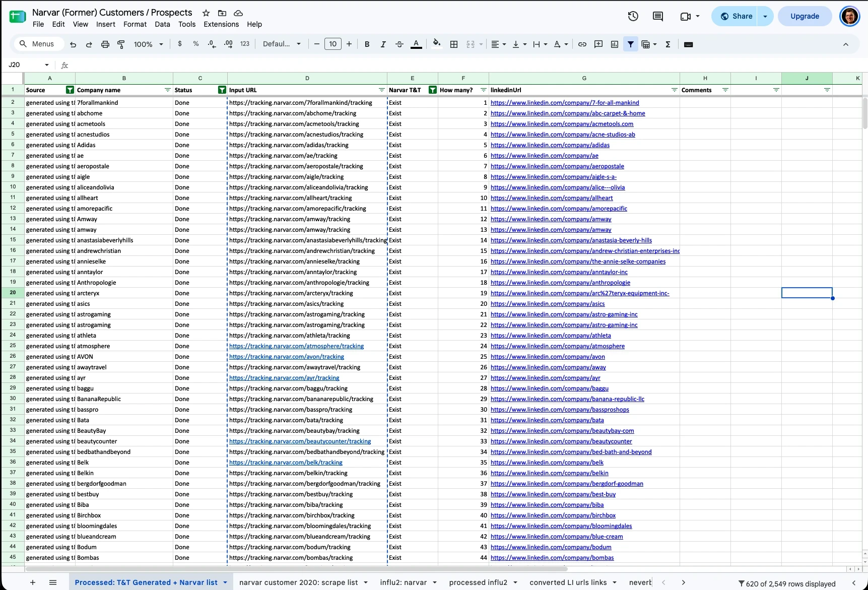Toggle the filter funnel in the toolbar

pyautogui.click(x=631, y=44)
